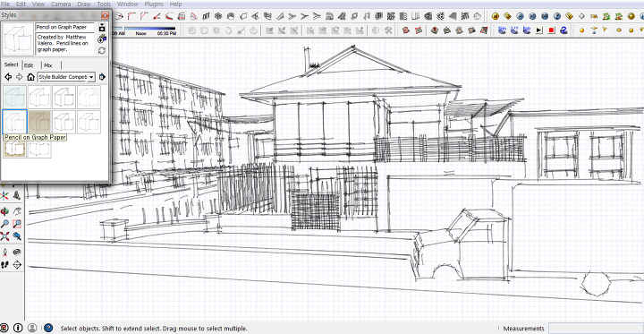Click the large current style preview thumbnail
Viewport: 644px width, 334px height.
tap(18, 39)
